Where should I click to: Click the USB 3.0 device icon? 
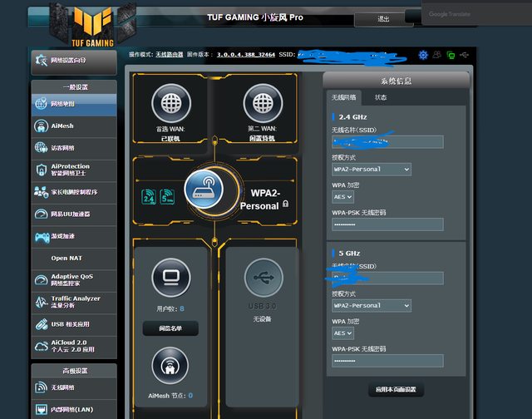(x=263, y=279)
